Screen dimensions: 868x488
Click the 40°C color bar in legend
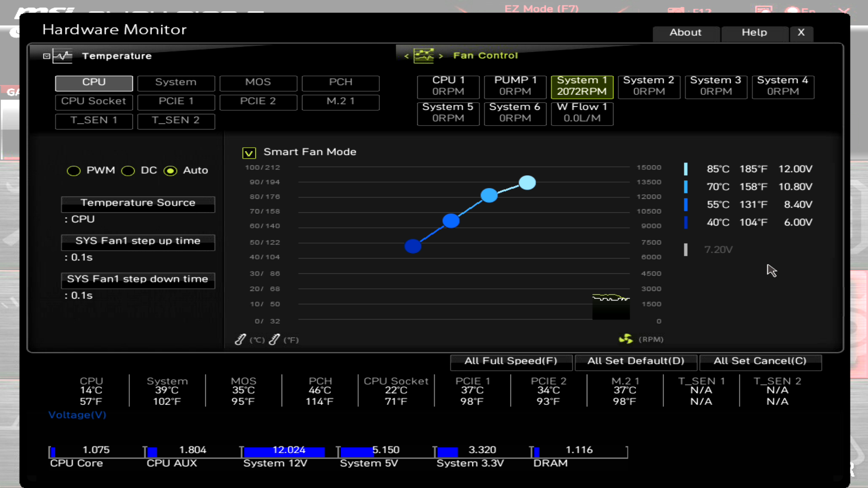pos(686,222)
